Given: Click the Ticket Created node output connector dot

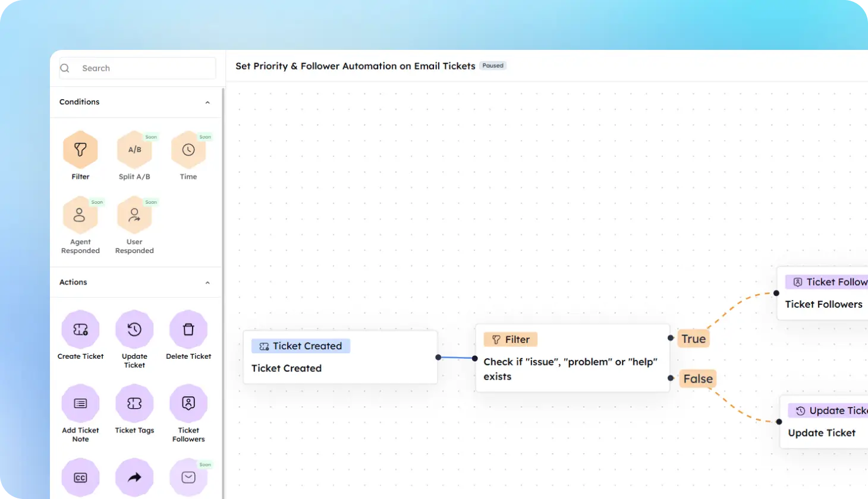Looking at the screenshot, I should (x=438, y=357).
